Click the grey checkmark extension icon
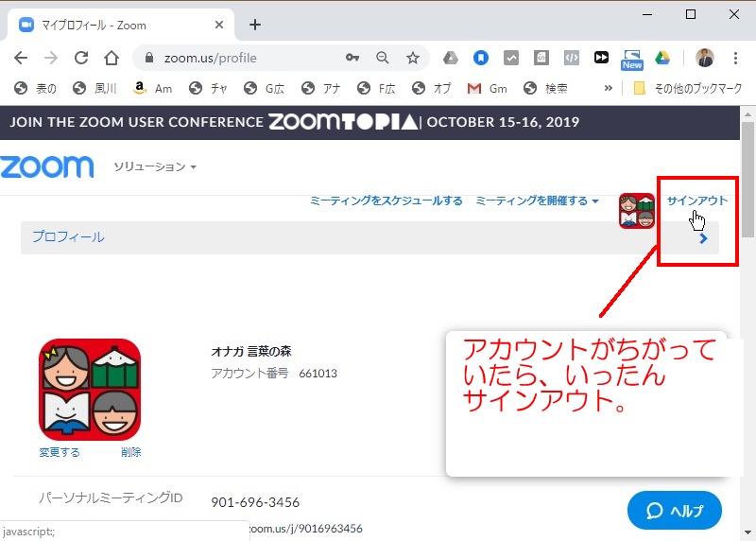Screen dimensions: 756x541 point(511,58)
